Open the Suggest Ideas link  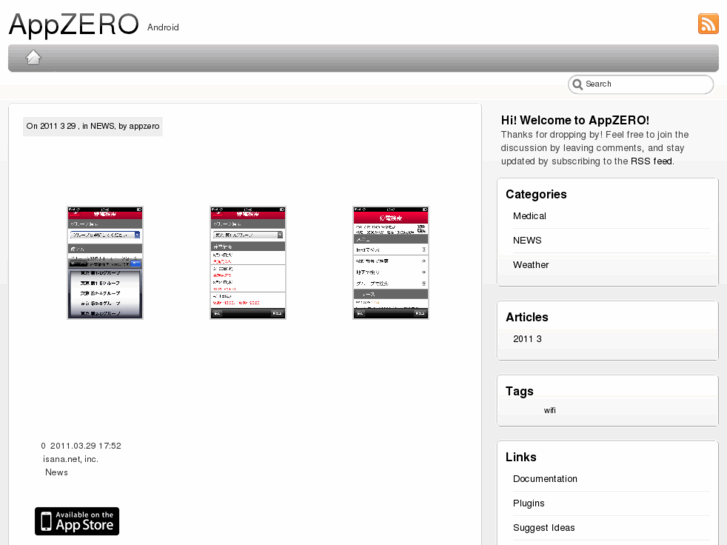click(544, 528)
